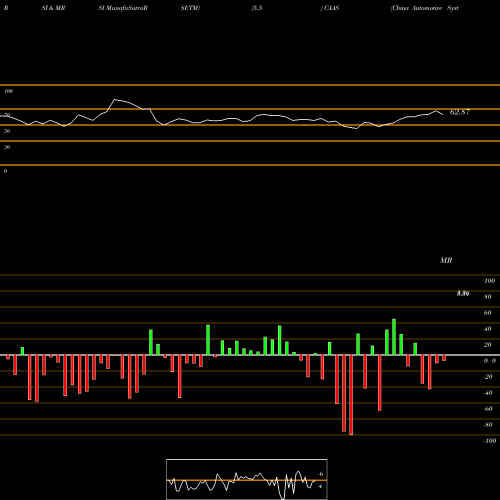
Task: Click the longest red MR histogram bar
Action: pyautogui.click(x=351, y=395)
